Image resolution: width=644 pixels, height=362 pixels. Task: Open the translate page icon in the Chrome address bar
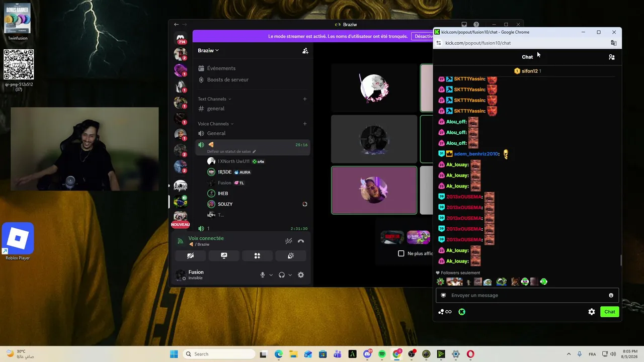point(613,43)
